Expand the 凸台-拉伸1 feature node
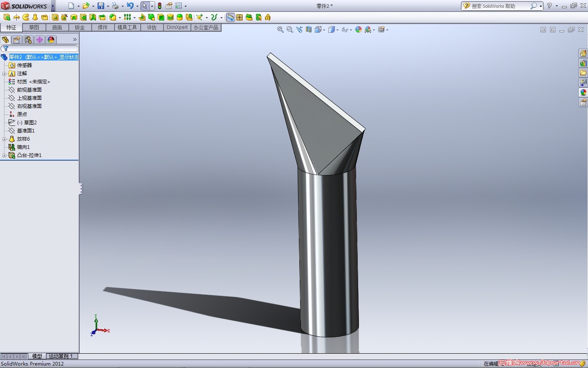588x368 pixels. 4,155
